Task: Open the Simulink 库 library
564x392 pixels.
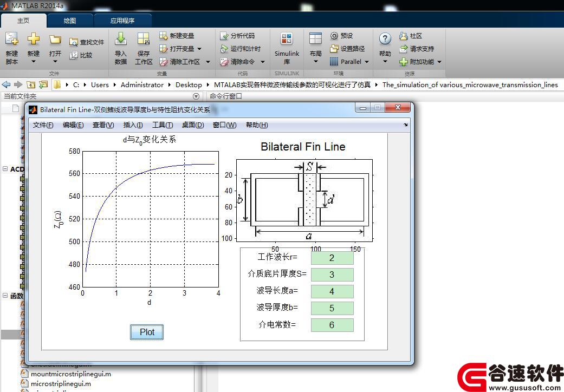Action: click(287, 38)
